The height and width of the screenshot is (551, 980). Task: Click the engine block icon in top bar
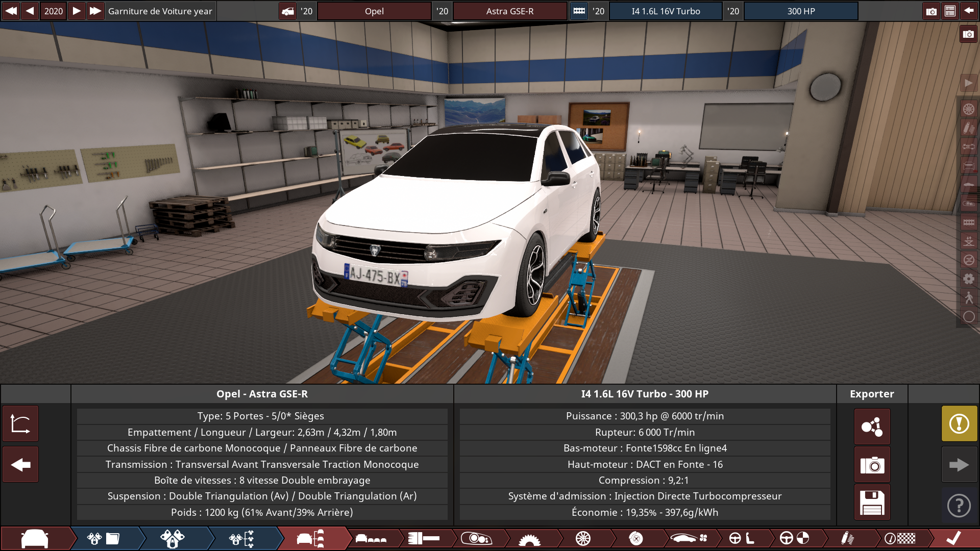tap(579, 11)
